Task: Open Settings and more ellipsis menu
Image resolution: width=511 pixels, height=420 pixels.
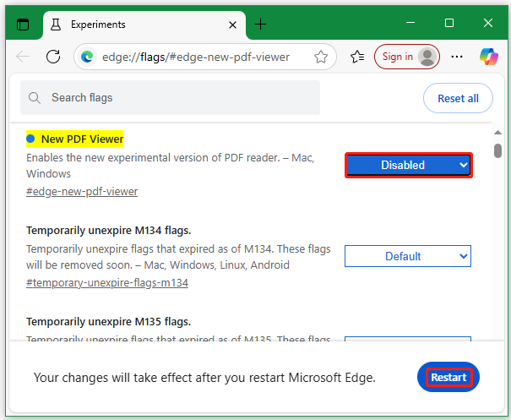Action: (x=457, y=57)
